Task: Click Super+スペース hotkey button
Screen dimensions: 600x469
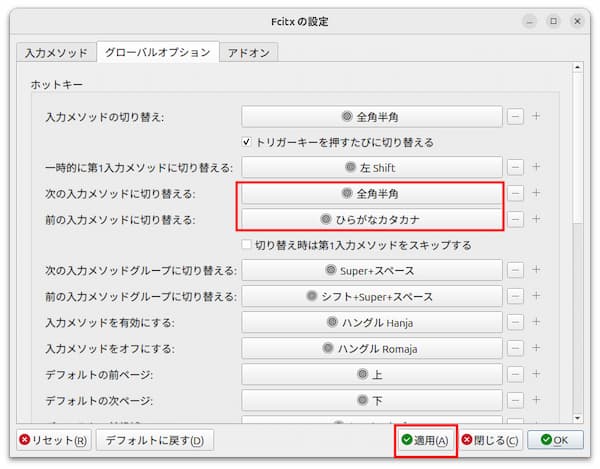Action: coord(372,270)
